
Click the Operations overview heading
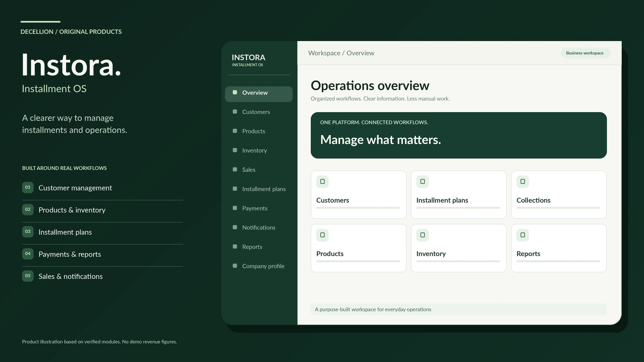point(370,86)
